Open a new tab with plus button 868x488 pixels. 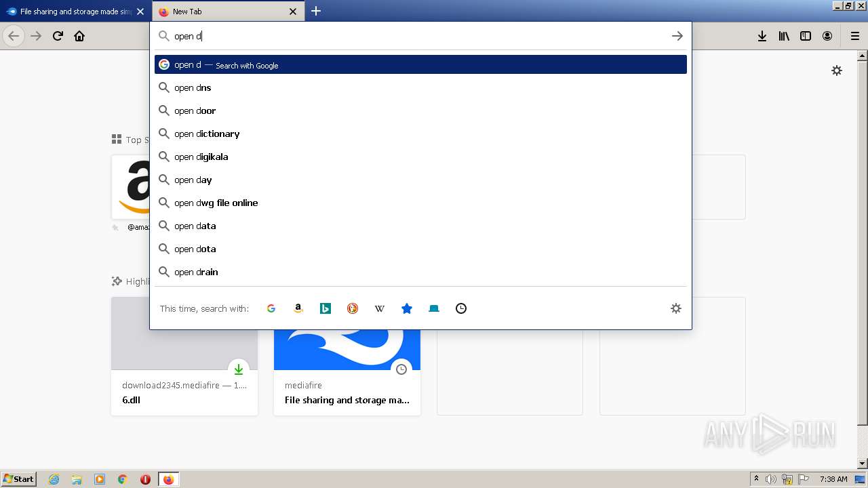coord(316,11)
